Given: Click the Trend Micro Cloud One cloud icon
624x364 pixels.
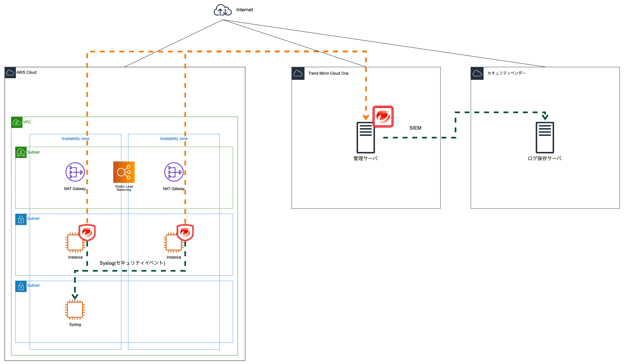Looking at the screenshot, I should pos(298,74).
